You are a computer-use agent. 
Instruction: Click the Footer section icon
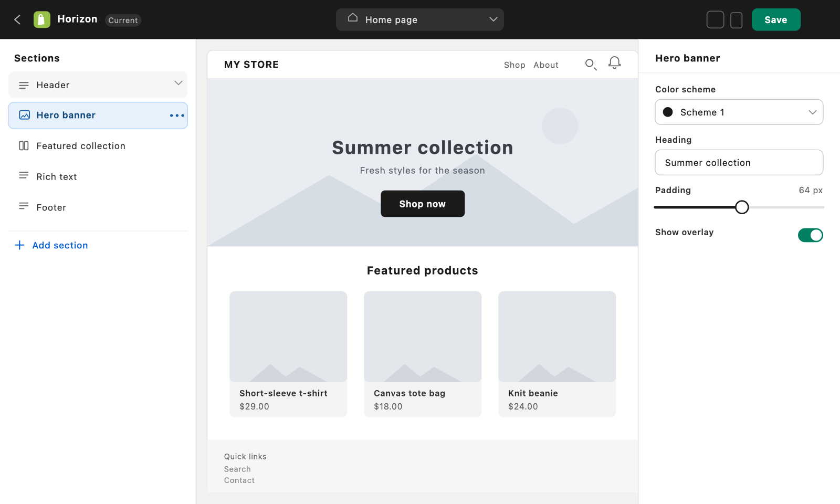click(24, 206)
